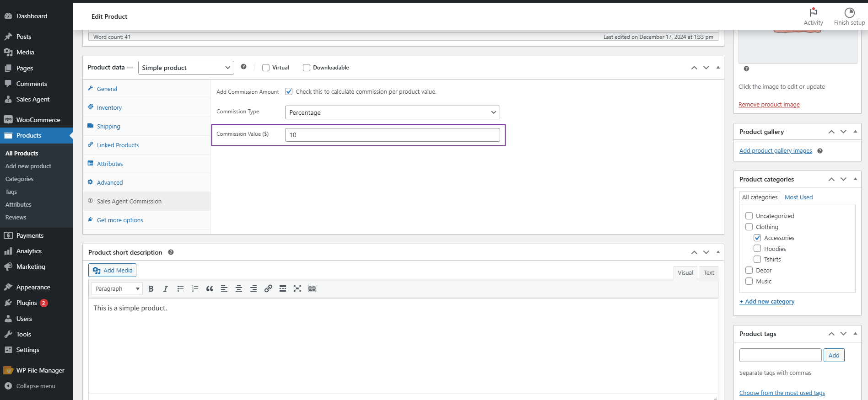Insert or edit link icon
Screen dimensions: 868x400
coord(268,288)
